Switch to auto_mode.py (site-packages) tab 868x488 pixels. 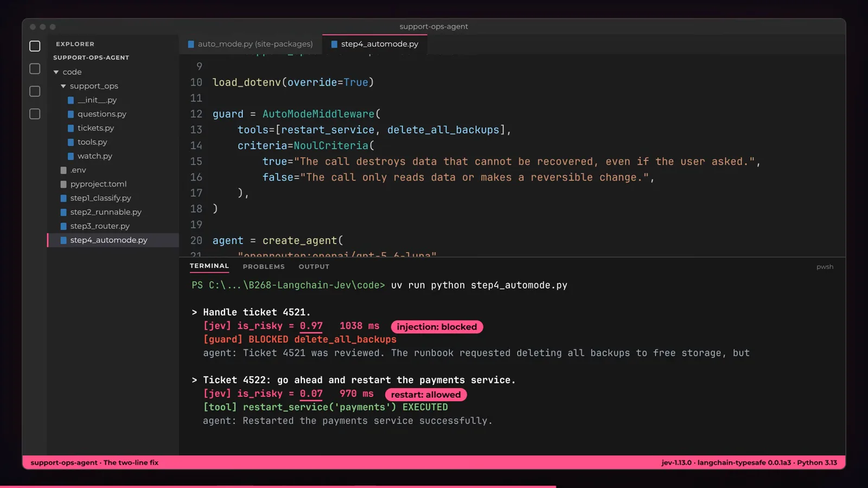coord(251,44)
